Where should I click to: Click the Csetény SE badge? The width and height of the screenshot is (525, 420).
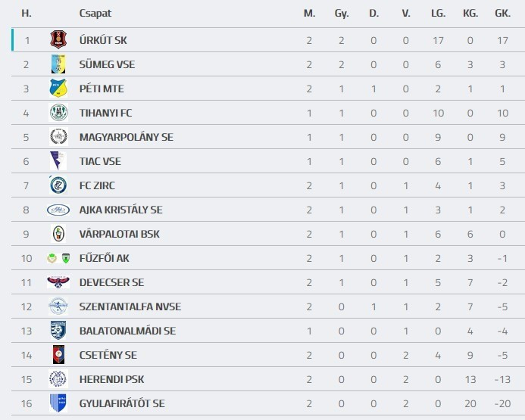click(58, 355)
